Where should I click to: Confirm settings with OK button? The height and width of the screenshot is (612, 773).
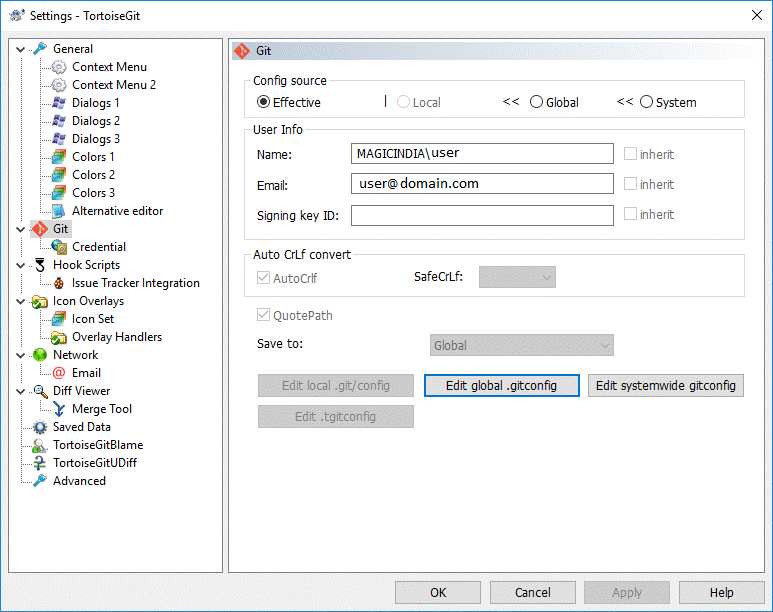click(x=438, y=592)
